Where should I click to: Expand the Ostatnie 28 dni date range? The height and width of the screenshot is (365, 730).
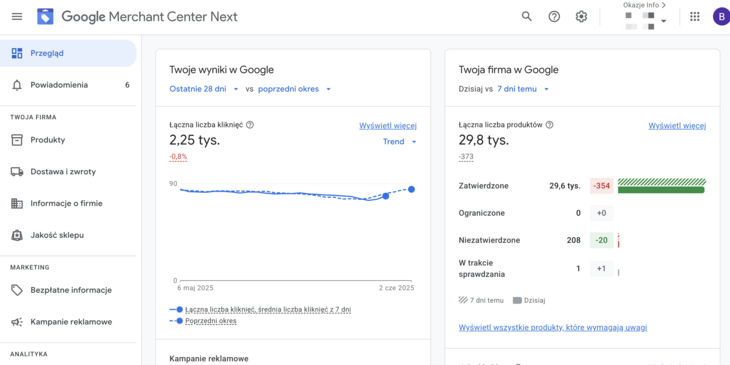point(204,89)
